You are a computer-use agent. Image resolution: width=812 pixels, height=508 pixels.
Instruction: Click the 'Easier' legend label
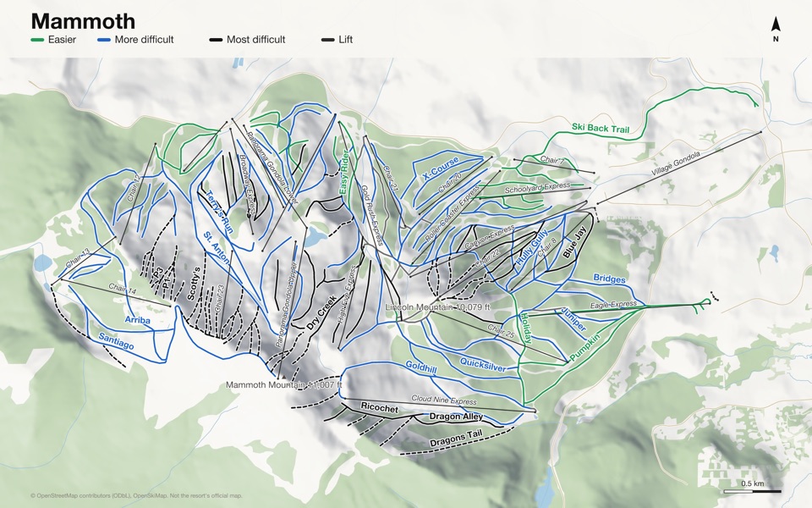click(x=62, y=40)
